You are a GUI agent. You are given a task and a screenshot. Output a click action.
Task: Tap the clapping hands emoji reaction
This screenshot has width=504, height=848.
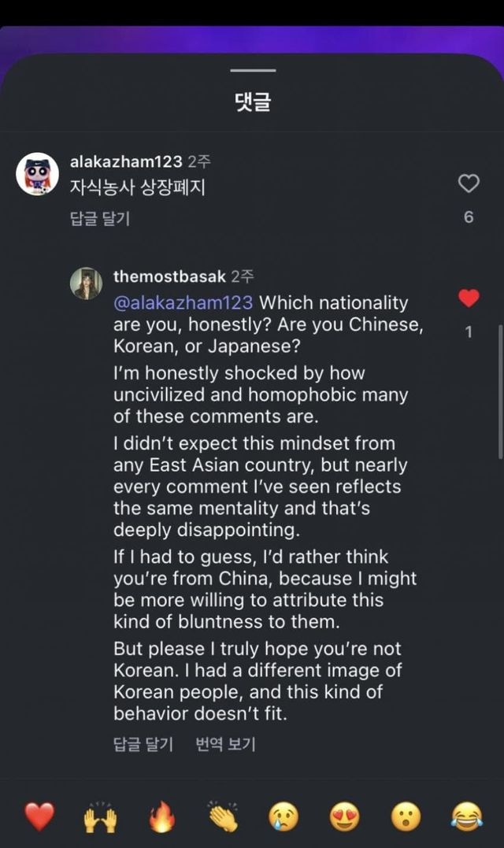223,817
